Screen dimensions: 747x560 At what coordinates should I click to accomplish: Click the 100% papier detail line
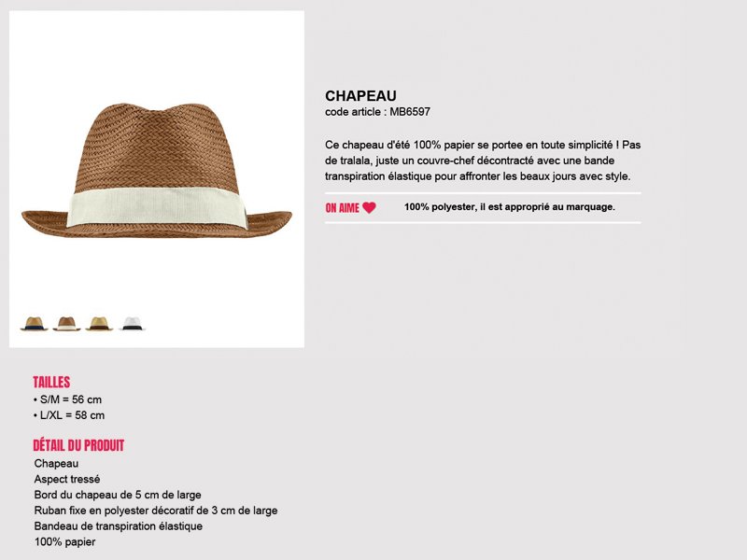65,542
